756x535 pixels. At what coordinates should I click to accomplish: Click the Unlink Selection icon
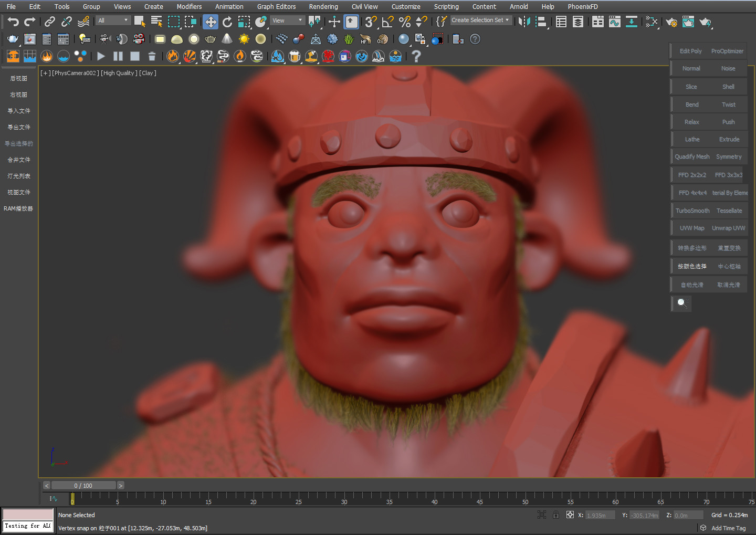pyautogui.click(x=67, y=22)
